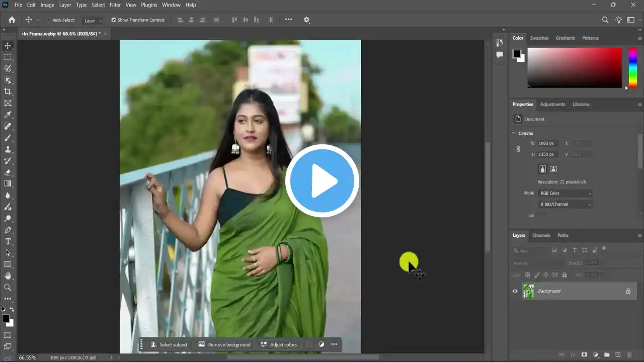Select the Frame tool

click(x=8, y=103)
